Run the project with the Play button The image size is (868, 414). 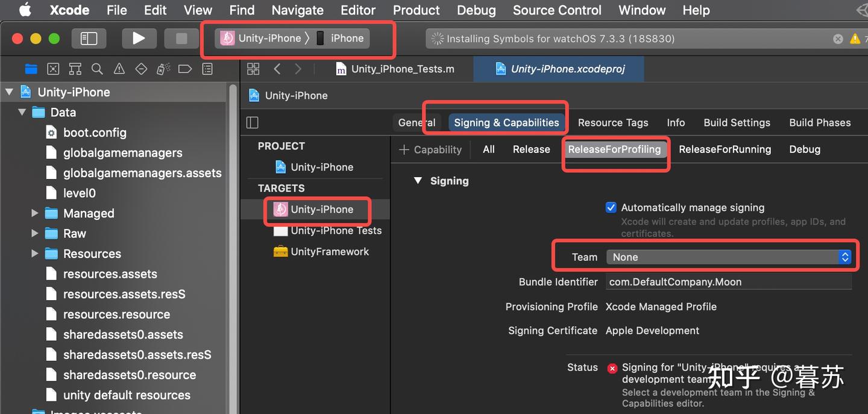tap(139, 38)
